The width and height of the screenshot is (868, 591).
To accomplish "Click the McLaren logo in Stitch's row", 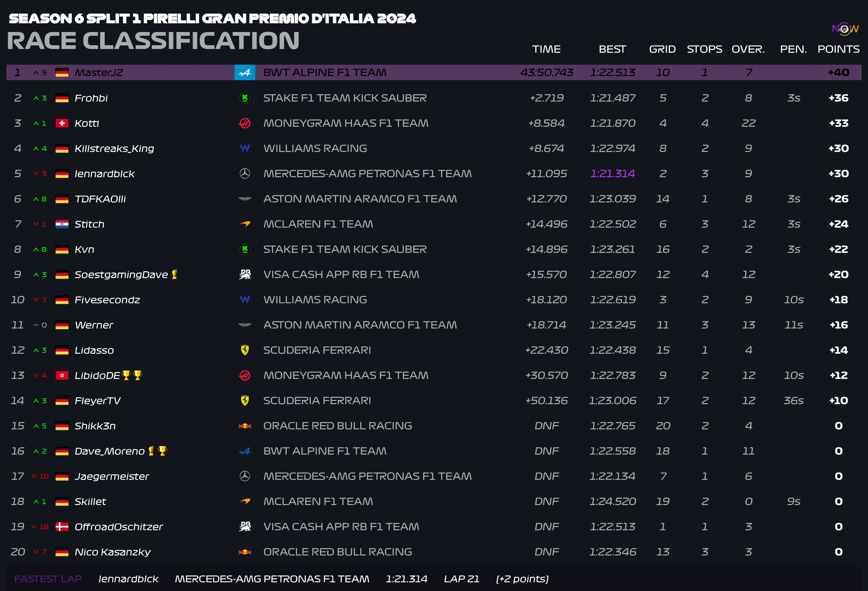I will tap(245, 224).
